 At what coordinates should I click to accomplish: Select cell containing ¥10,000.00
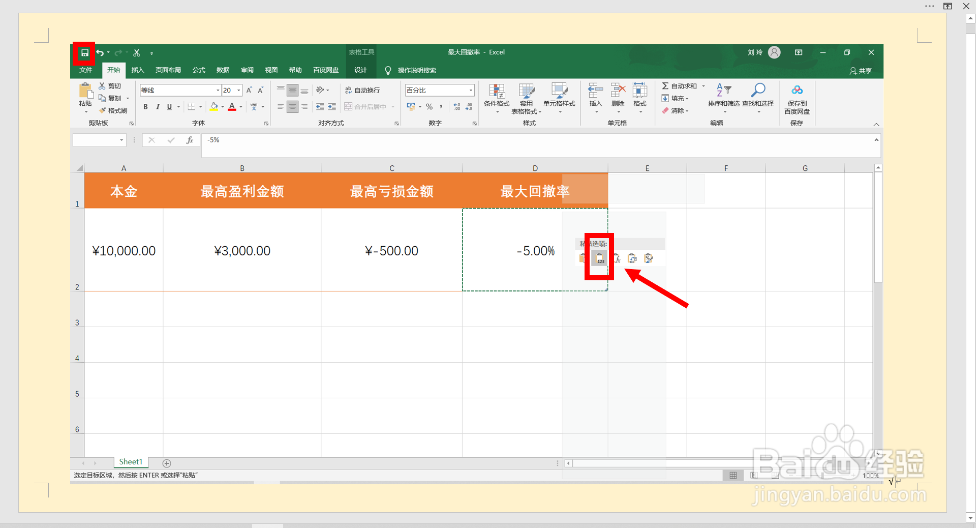click(x=124, y=250)
